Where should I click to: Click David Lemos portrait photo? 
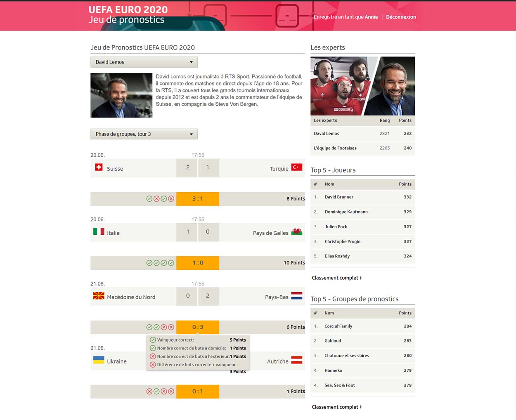coord(121,95)
